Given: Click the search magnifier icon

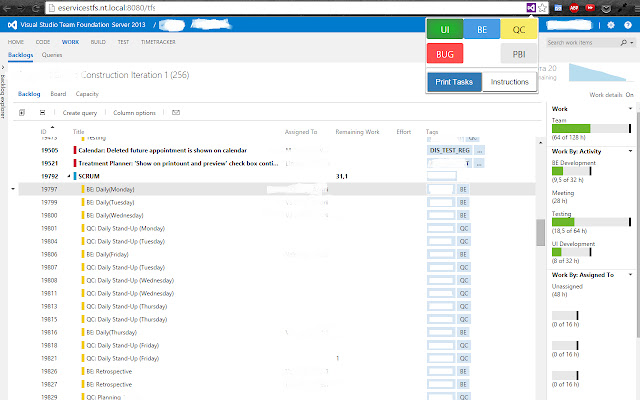Looking at the screenshot, I should (x=623, y=42).
